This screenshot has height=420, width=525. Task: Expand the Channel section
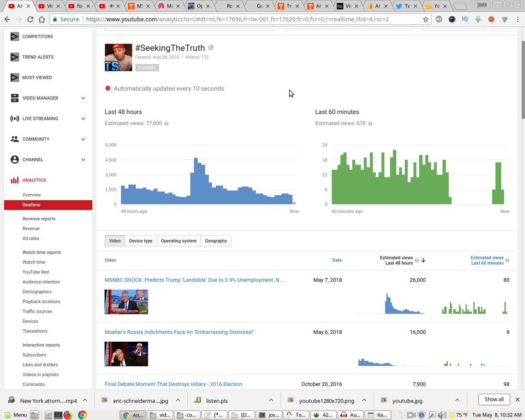(x=83, y=160)
